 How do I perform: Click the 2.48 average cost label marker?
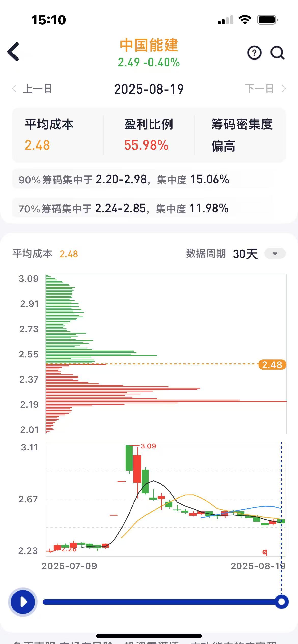pos(272,364)
